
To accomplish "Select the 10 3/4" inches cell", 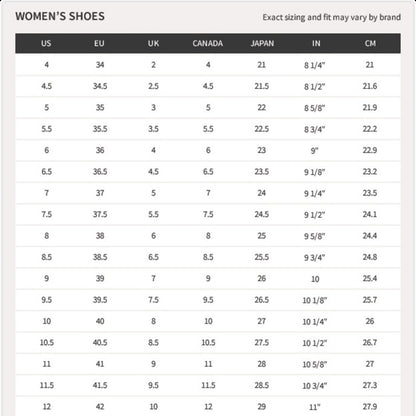I will (314, 386).
